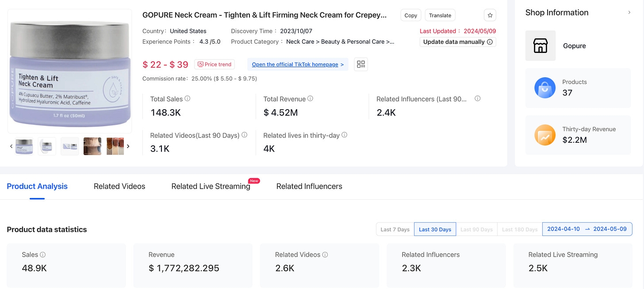Click the end date 2024-05-09 field
Image resolution: width=644 pixels, height=289 pixels.
point(610,229)
